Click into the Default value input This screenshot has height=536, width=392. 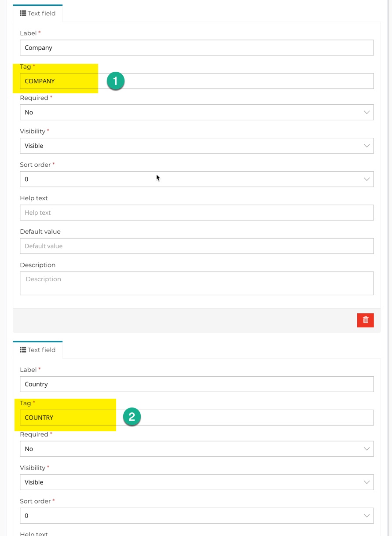point(197,246)
